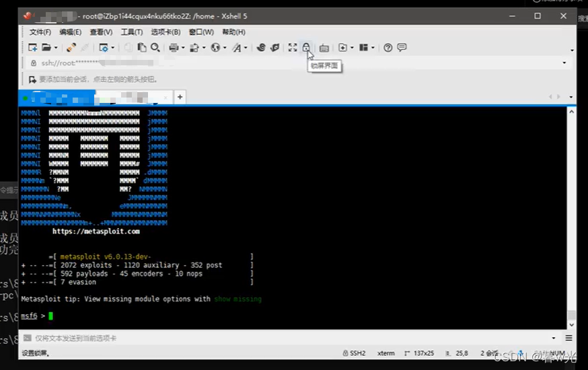The image size is (588, 370).
Task: Toggle full screen mode icon
Action: click(x=292, y=48)
